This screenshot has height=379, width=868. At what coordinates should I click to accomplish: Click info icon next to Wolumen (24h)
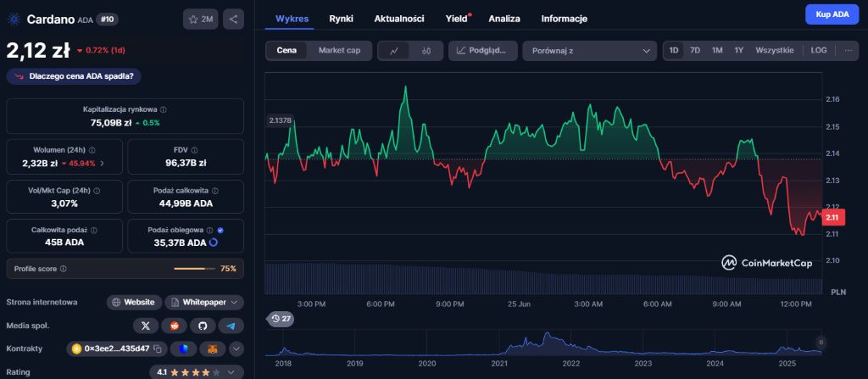[x=92, y=150]
